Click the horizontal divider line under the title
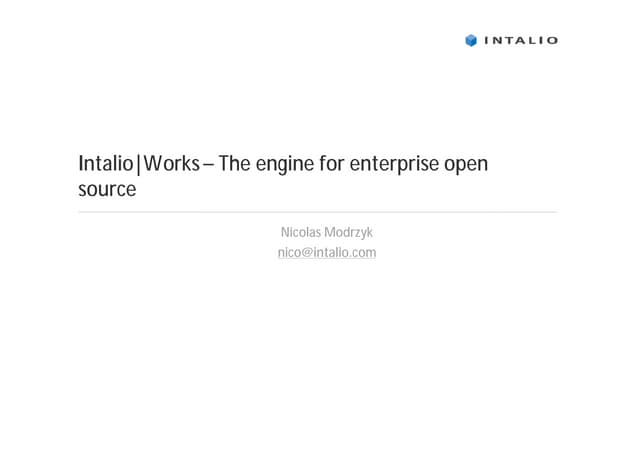This screenshot has height=452, width=640. click(x=317, y=212)
